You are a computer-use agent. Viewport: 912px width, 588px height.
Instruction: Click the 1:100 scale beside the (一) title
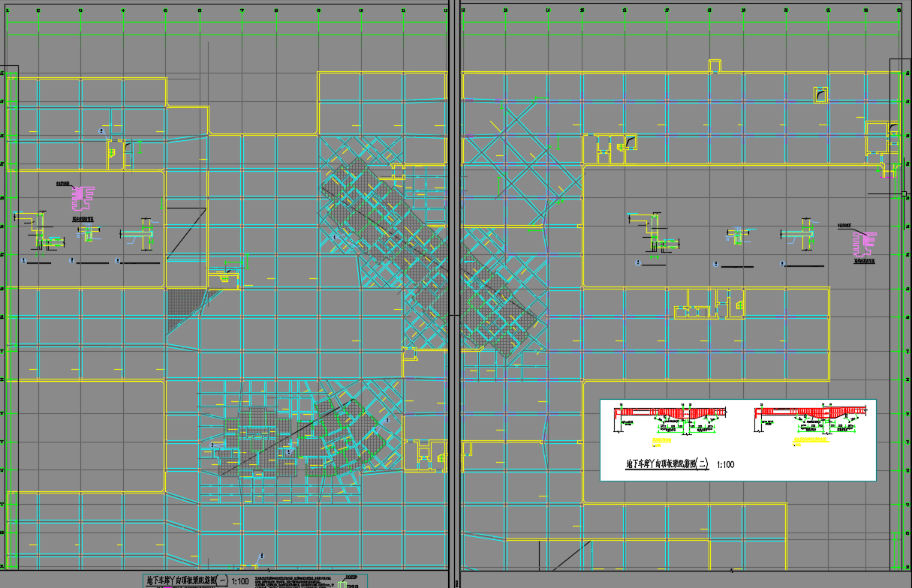point(241,581)
